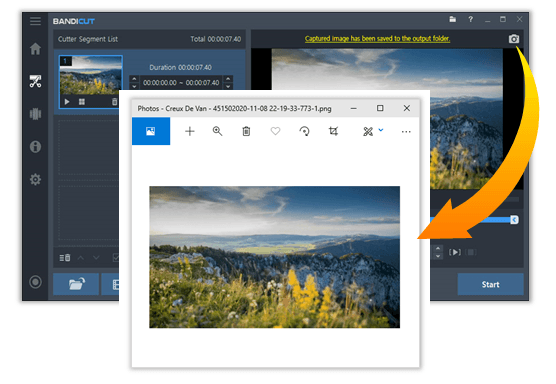Go to Bandicut Home in sidebar
This screenshot has height=384, width=556.
click(35, 49)
